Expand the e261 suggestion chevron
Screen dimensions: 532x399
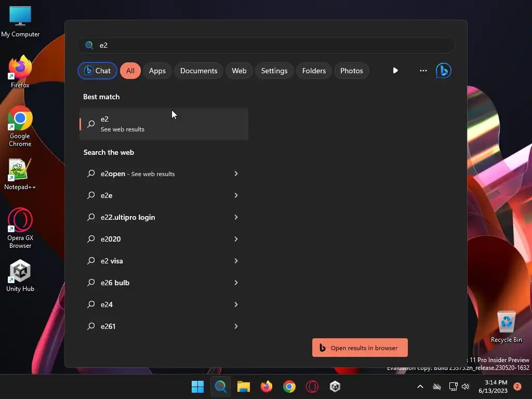click(236, 326)
